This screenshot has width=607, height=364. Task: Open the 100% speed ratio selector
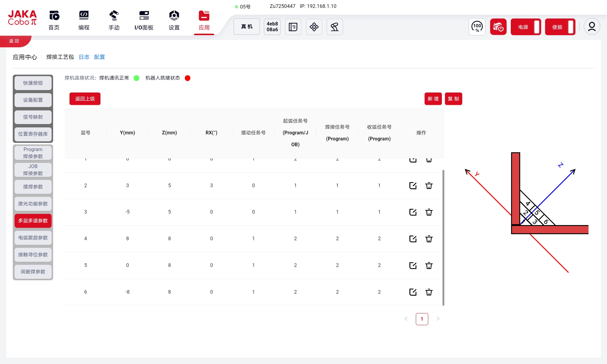point(477,27)
